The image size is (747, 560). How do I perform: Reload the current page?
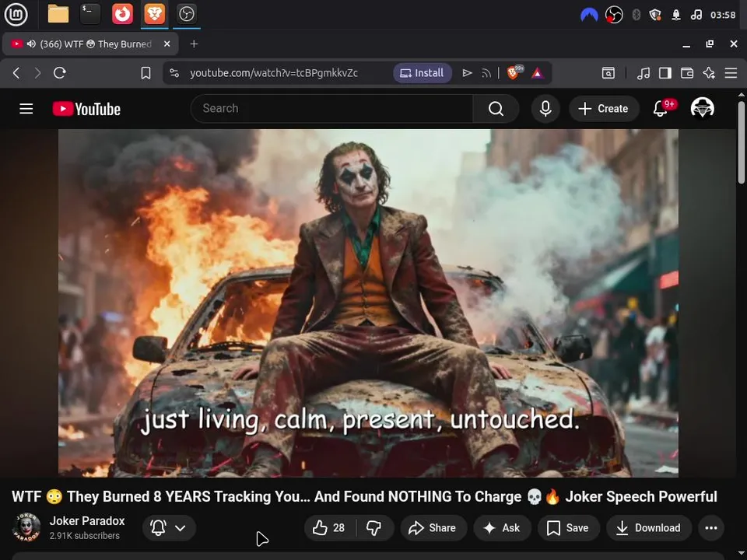tap(60, 73)
